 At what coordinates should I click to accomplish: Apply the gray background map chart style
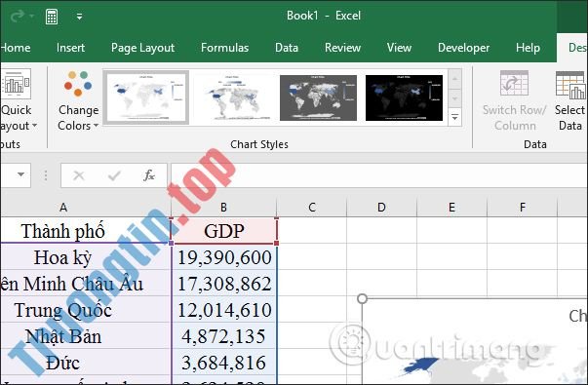click(318, 97)
